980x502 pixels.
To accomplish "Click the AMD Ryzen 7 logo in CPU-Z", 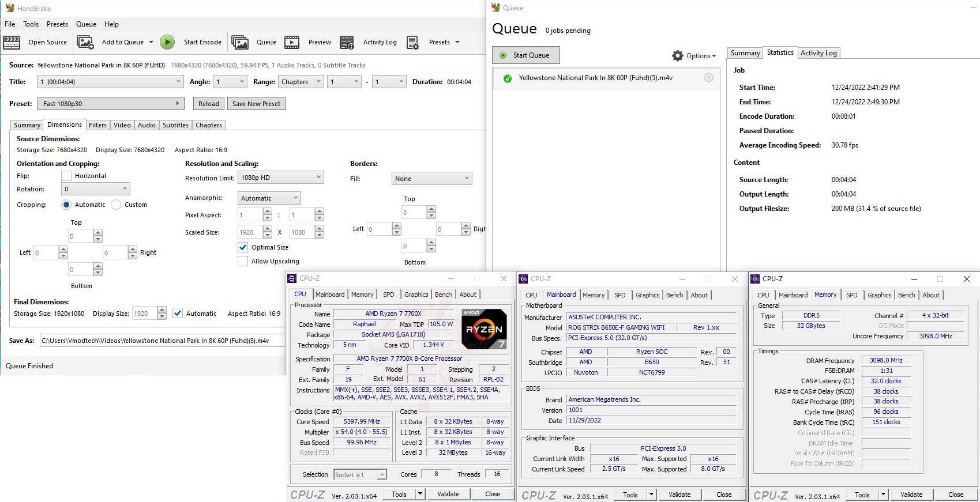I will point(485,329).
